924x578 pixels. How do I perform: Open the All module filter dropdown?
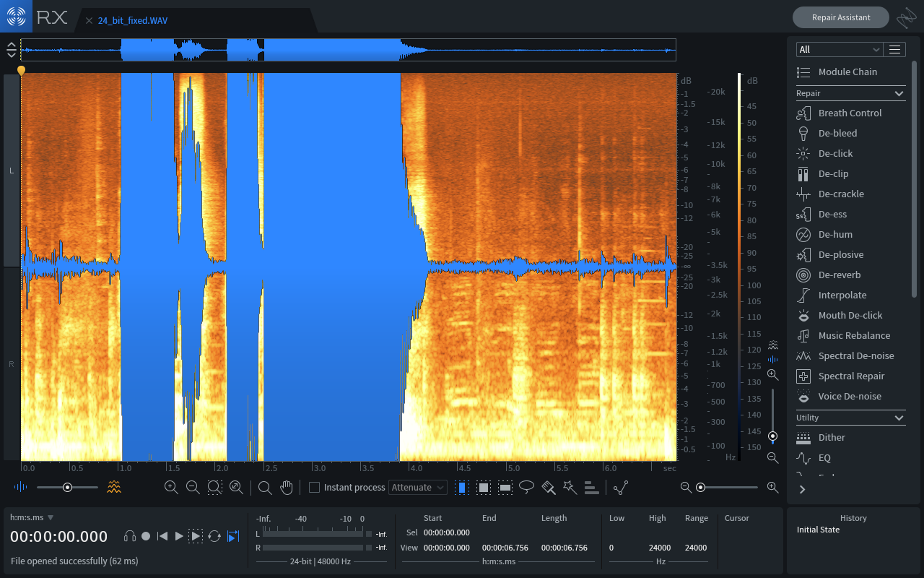click(840, 49)
